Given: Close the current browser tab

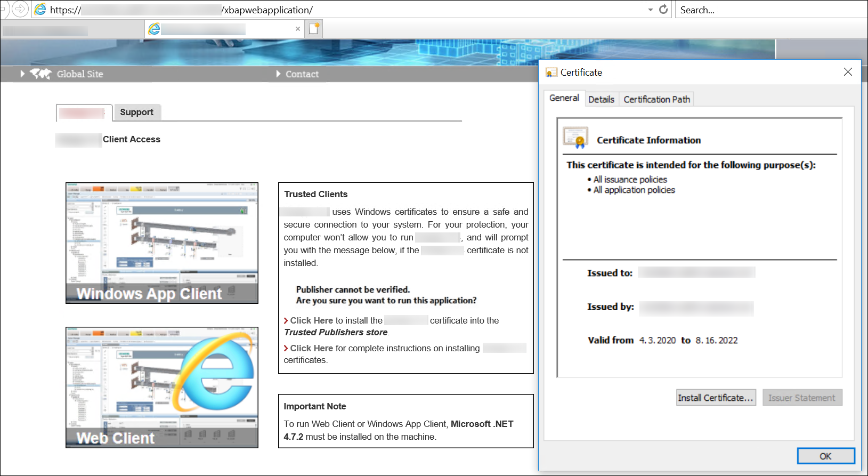Looking at the screenshot, I should click(297, 29).
